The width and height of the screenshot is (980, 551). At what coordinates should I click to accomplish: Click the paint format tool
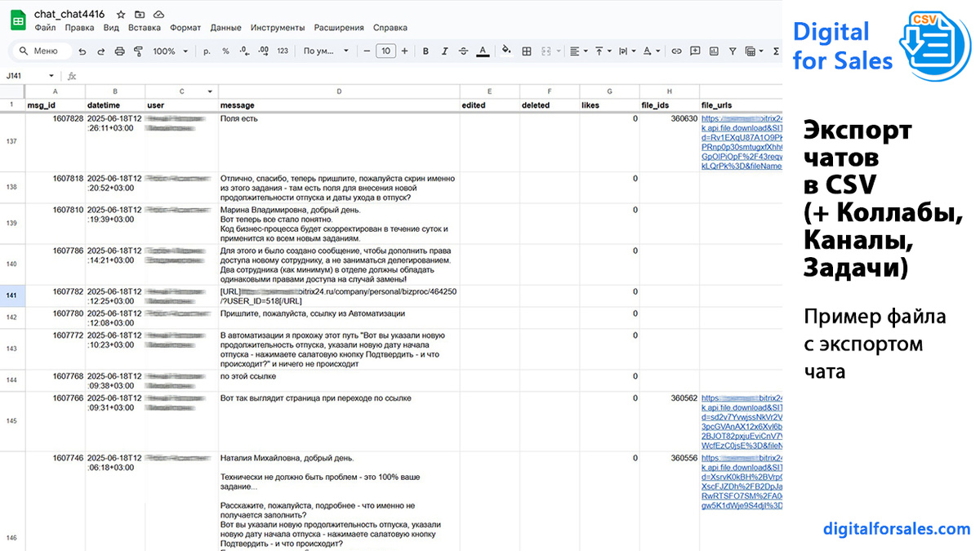click(138, 51)
